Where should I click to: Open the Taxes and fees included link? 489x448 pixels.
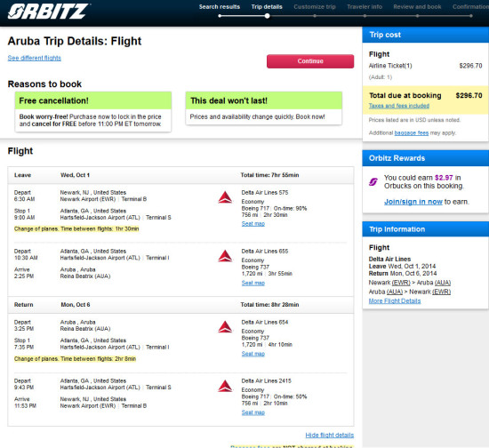tap(399, 106)
